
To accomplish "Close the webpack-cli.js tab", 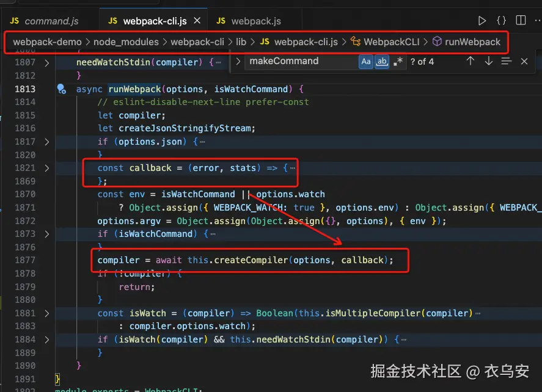I will pos(197,21).
